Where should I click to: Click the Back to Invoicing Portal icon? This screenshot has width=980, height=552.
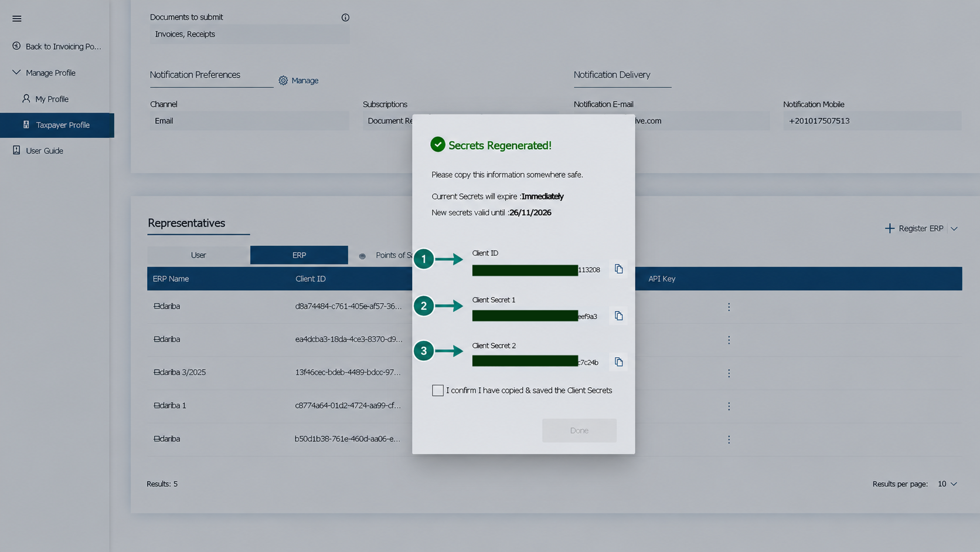[16, 46]
